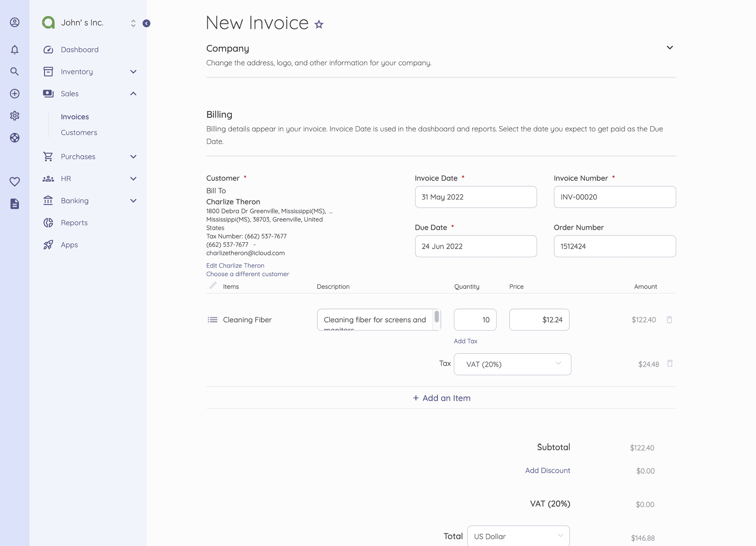Click Choose a different customer link
This screenshot has height=546, width=756.
pyautogui.click(x=247, y=274)
